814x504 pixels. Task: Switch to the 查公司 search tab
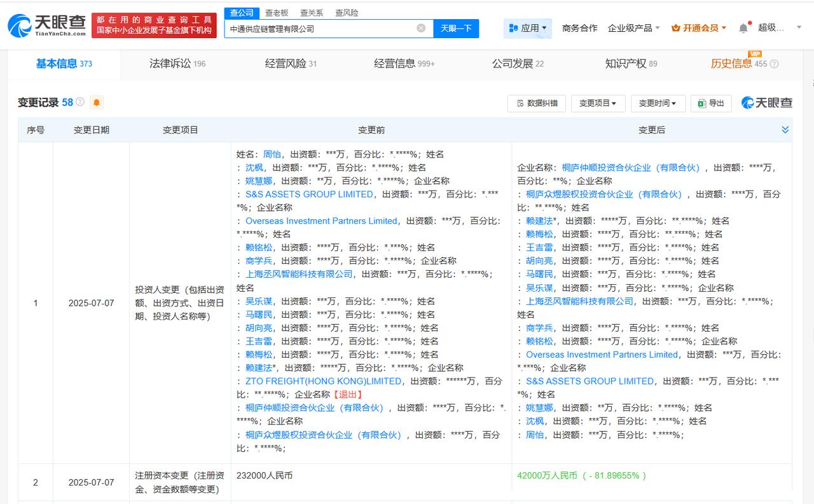click(241, 13)
